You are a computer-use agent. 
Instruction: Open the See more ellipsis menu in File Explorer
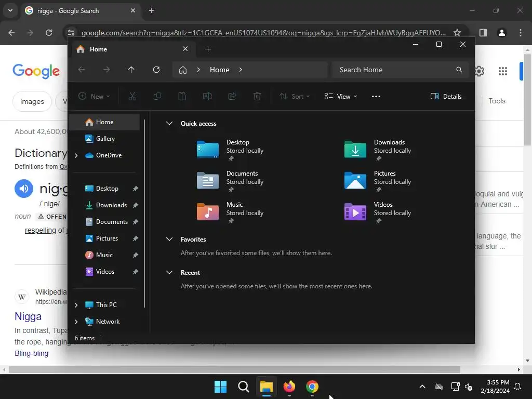click(x=376, y=96)
